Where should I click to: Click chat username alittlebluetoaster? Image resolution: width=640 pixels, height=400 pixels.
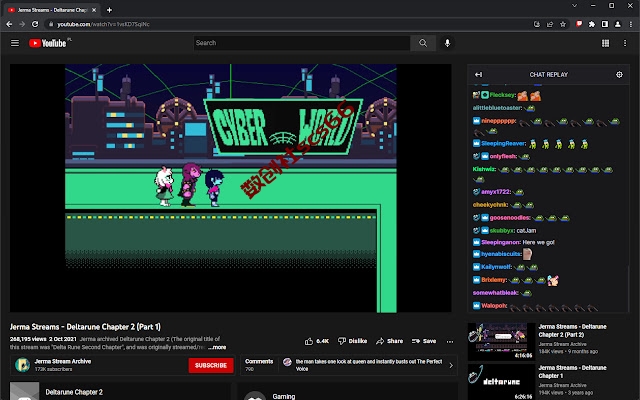[498, 108]
